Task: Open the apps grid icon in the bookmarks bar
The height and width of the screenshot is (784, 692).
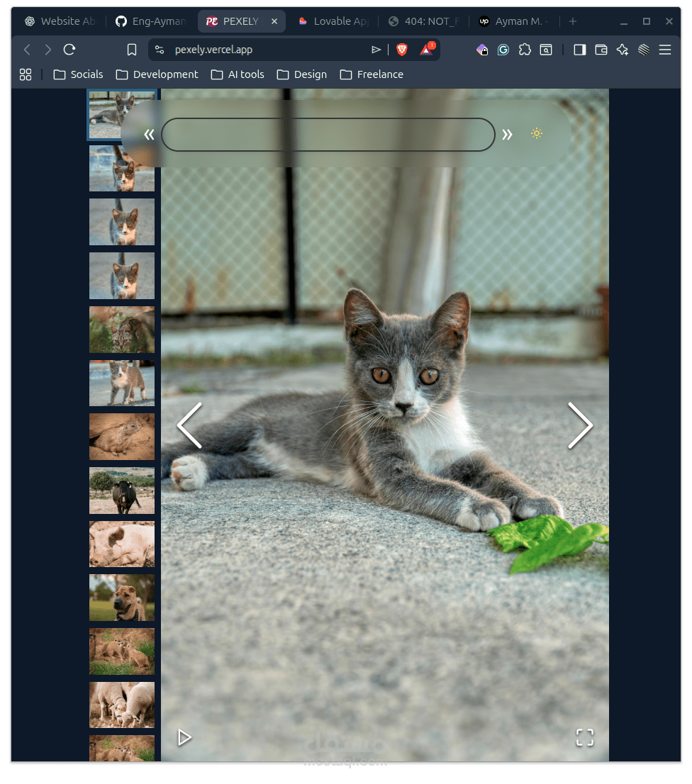Action: [x=26, y=74]
